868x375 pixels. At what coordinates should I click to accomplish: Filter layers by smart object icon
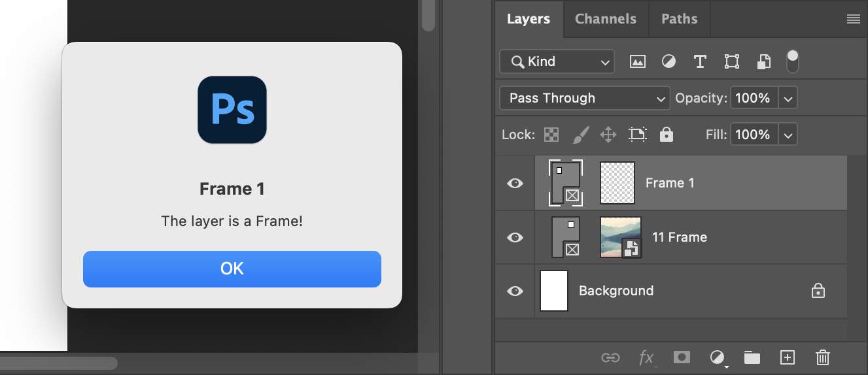coord(763,61)
